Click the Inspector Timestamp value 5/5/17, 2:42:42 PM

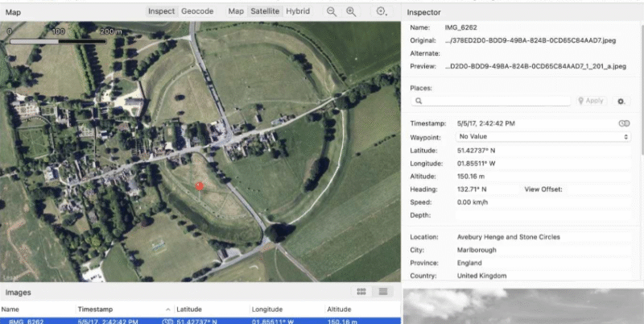point(486,123)
